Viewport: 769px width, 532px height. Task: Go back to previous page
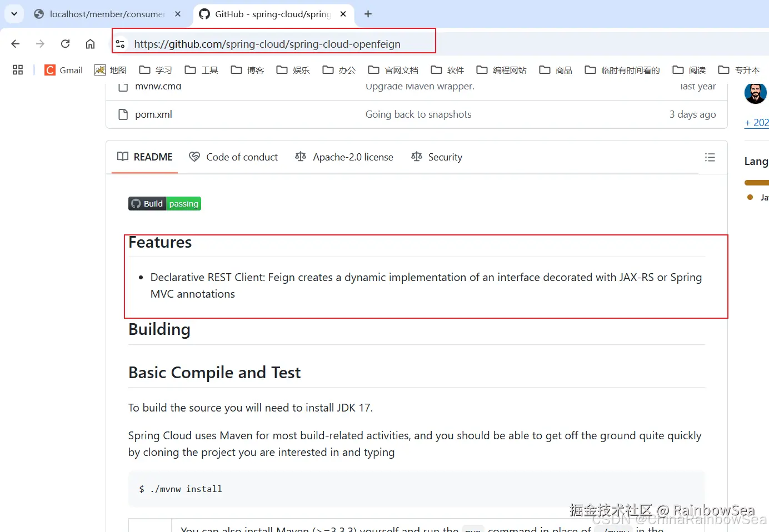[x=16, y=44]
